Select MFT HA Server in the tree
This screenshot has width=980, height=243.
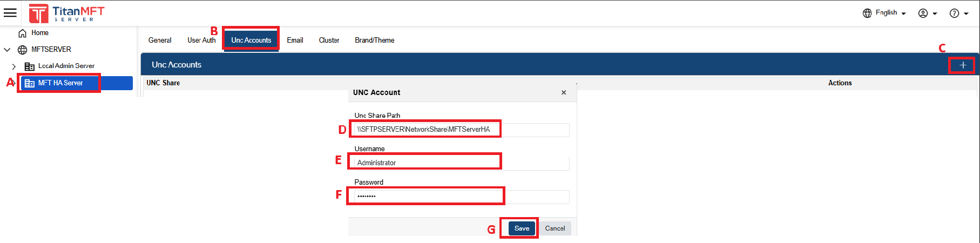[x=60, y=83]
